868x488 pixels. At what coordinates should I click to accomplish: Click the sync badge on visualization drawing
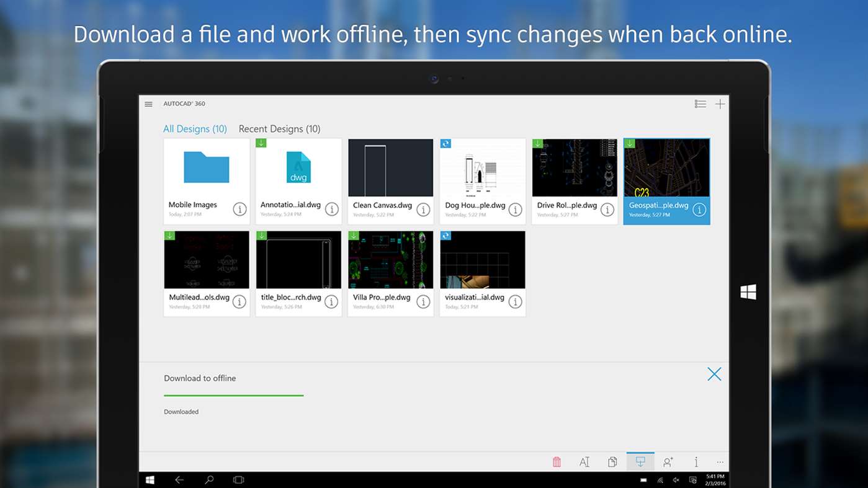(445, 236)
